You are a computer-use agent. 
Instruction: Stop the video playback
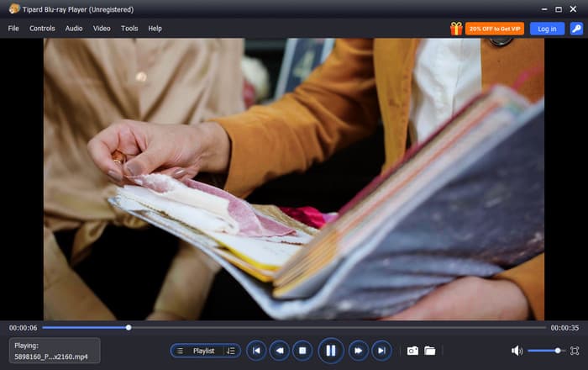tap(302, 351)
